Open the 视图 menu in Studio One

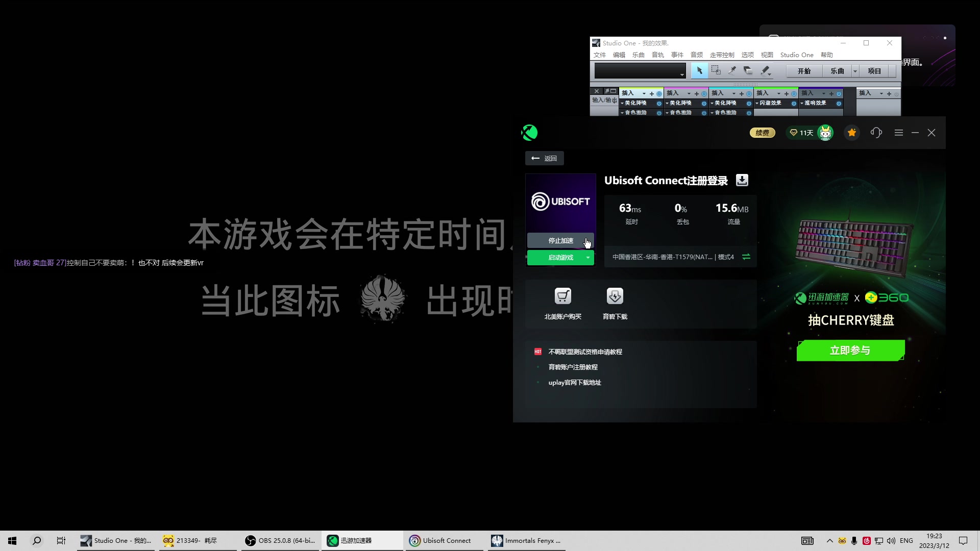(767, 55)
